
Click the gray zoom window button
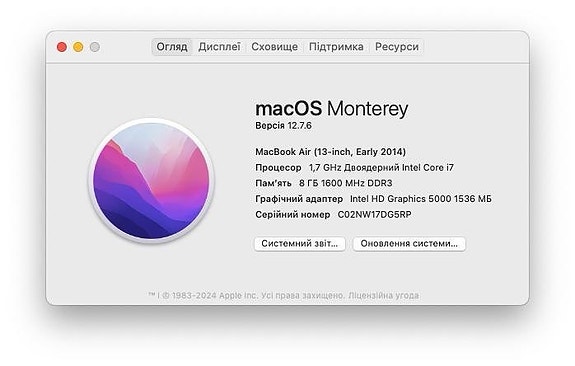(95, 47)
